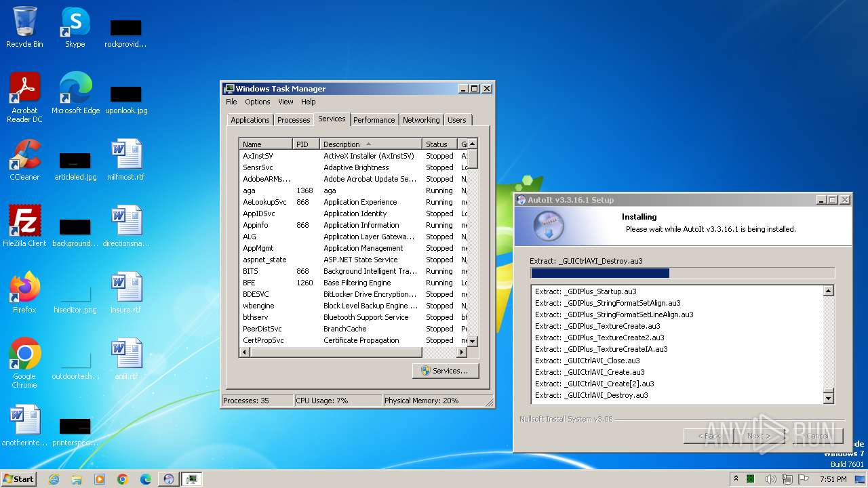868x488 pixels.
Task: Select anill.rtf document icon
Action: [126, 359]
